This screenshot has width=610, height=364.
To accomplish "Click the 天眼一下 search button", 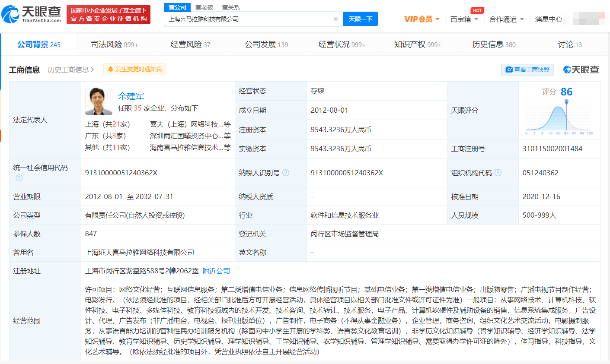I will 360,19.
